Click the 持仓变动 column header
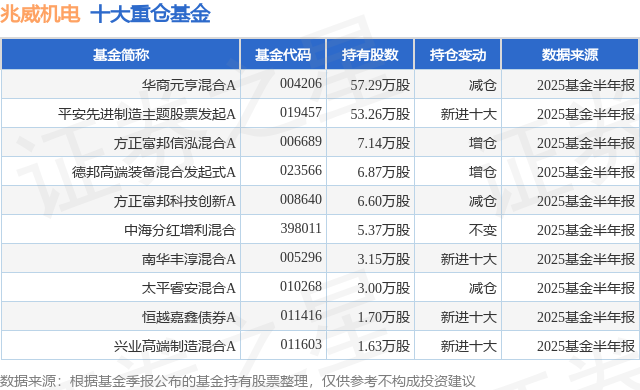 pyautogui.click(x=458, y=55)
